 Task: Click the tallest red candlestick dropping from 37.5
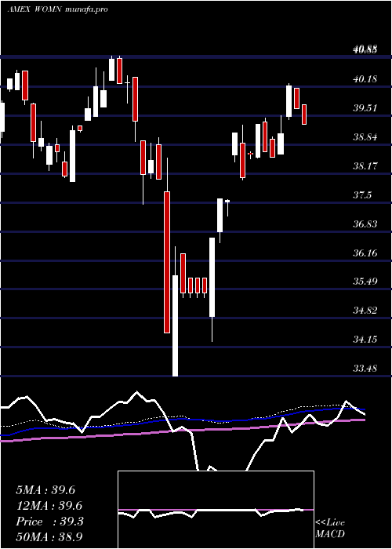167,262
